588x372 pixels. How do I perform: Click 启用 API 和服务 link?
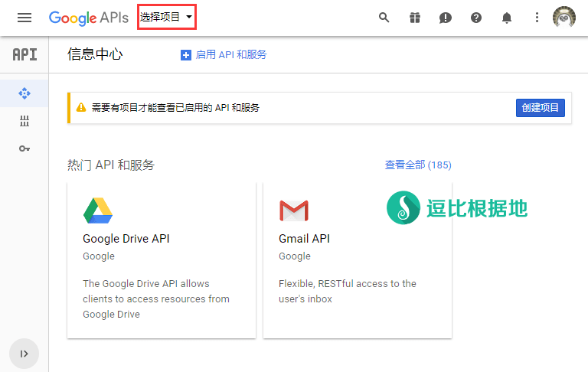point(224,54)
